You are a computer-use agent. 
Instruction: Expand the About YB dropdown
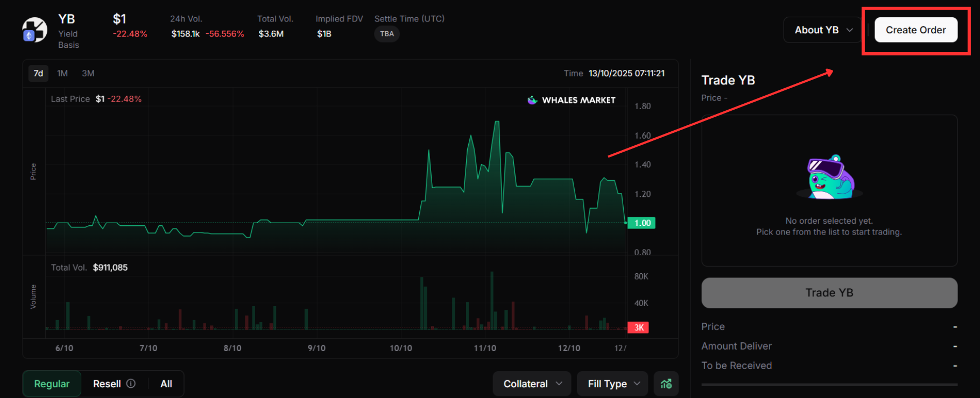[822, 30]
